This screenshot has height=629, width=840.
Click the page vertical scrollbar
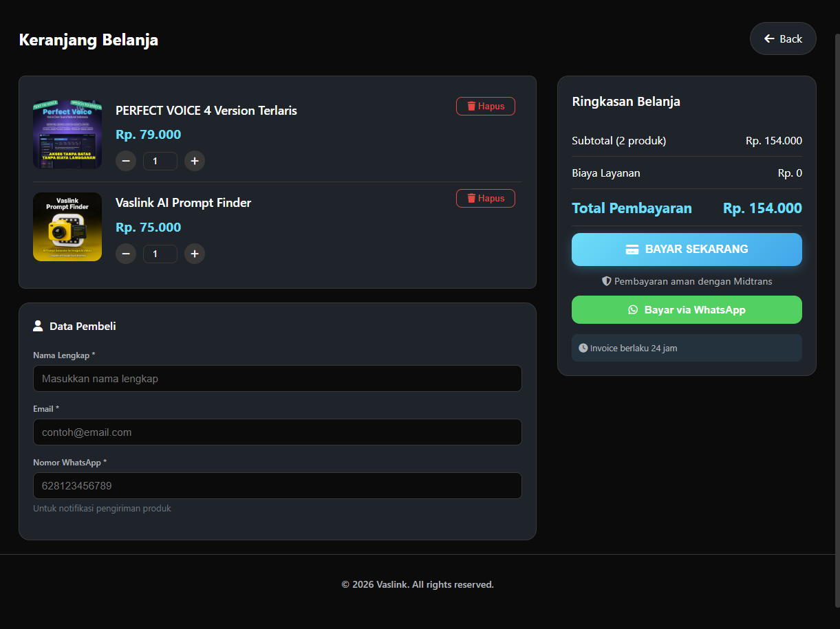[x=837, y=320]
